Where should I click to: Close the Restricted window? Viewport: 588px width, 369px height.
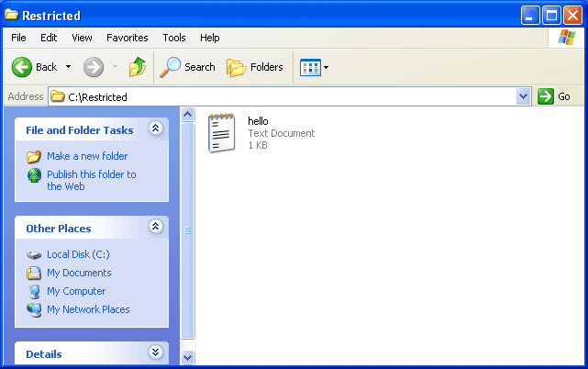[572, 16]
